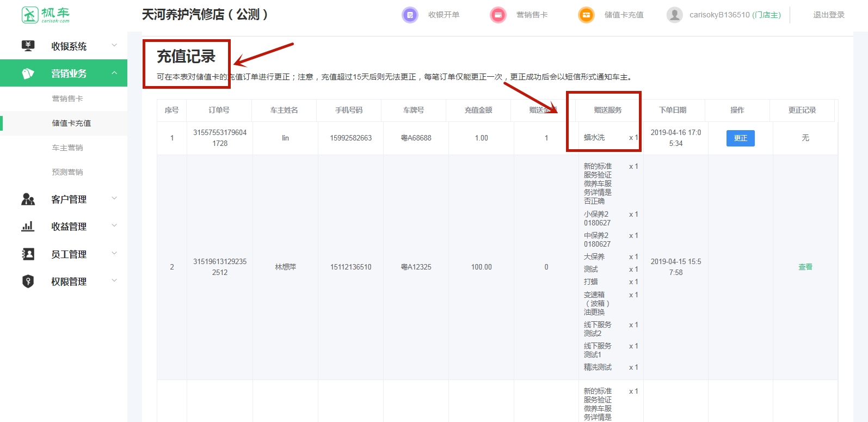Click the 枫车 logo icon
The height and width of the screenshot is (422, 868).
point(30,15)
